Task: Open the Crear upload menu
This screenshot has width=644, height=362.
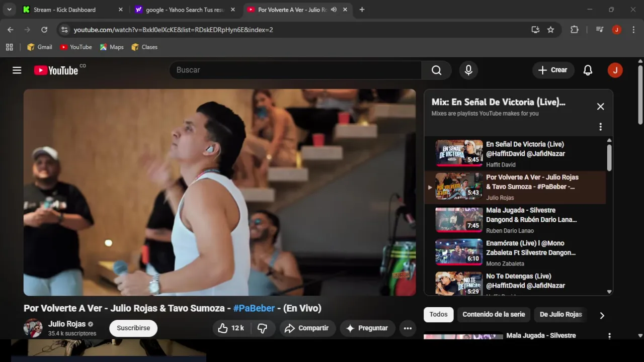Action: point(553,70)
